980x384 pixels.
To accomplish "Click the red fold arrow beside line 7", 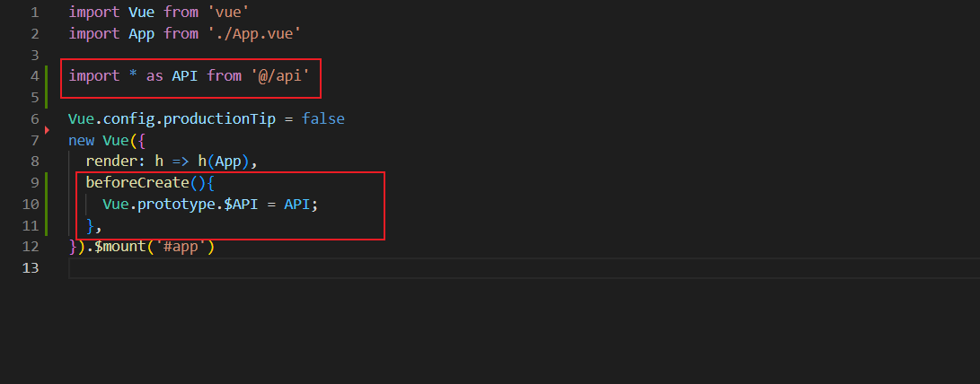I will pyautogui.click(x=47, y=130).
